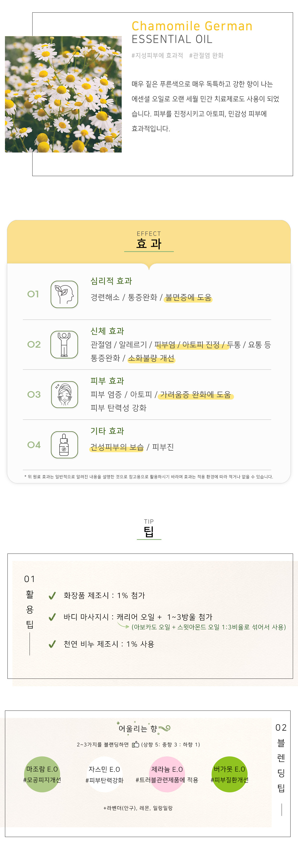Click the #지성피부에 효과적 hashtag
Image resolution: width=298 pixels, height=868 pixels.
click(x=157, y=56)
